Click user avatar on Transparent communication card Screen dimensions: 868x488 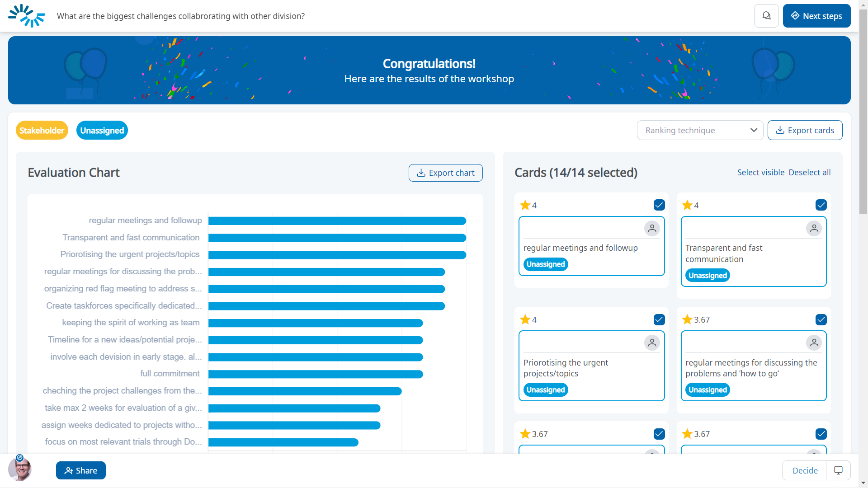point(814,229)
